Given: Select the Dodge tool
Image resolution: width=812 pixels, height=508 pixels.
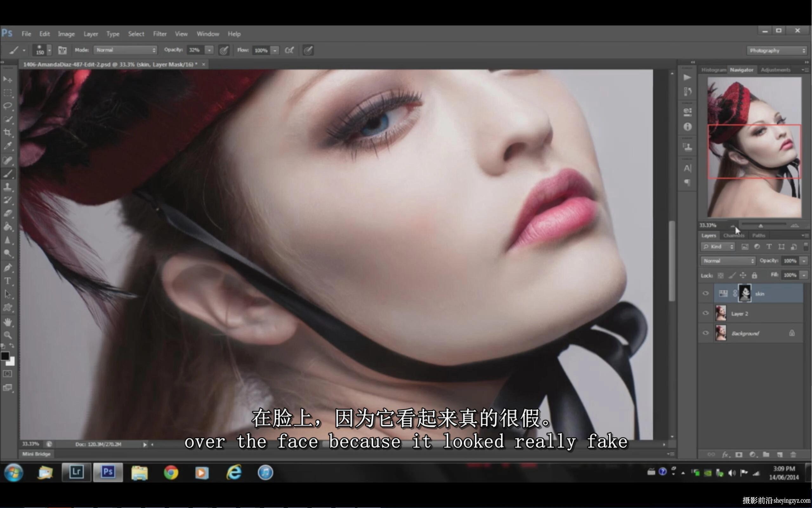Looking at the screenshot, I should point(7,253).
